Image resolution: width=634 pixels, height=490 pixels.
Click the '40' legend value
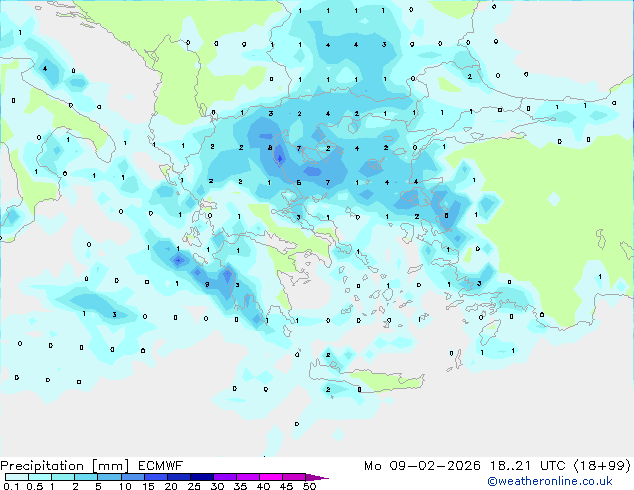coord(263,486)
